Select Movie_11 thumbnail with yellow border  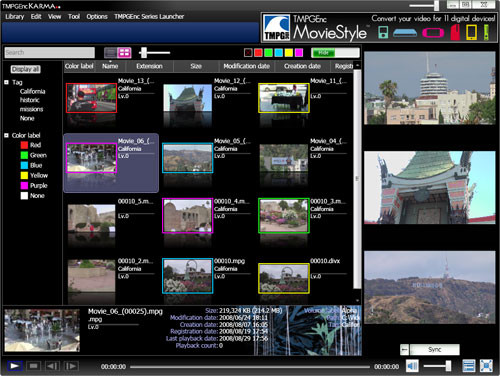coord(284,98)
